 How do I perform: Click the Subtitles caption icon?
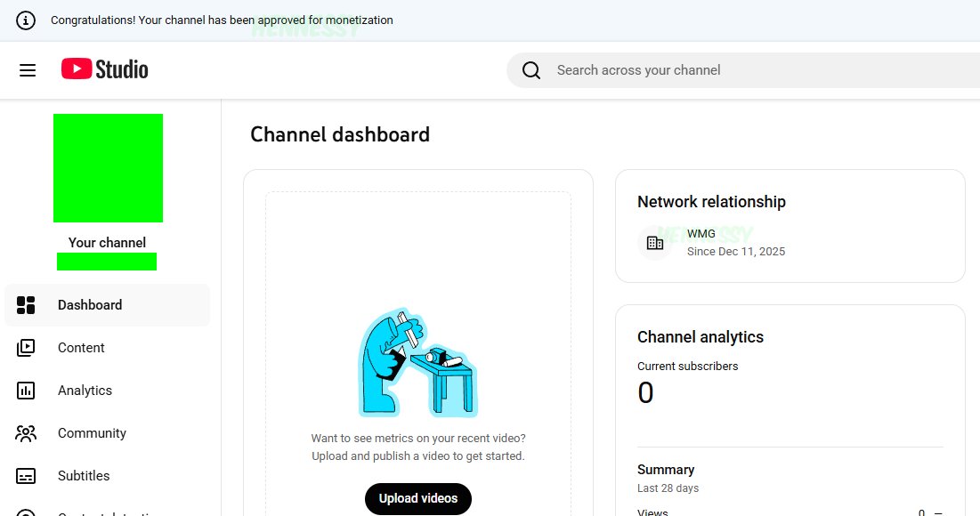pyautogui.click(x=26, y=476)
